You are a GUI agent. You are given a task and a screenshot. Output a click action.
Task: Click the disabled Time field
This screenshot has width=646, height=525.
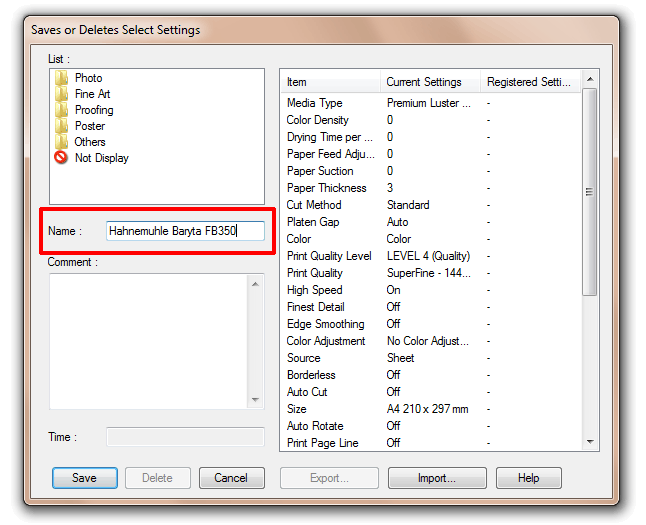click(185, 437)
